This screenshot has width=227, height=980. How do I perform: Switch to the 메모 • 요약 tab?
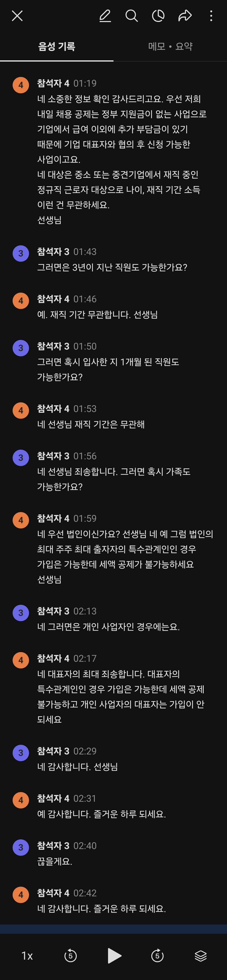click(170, 46)
